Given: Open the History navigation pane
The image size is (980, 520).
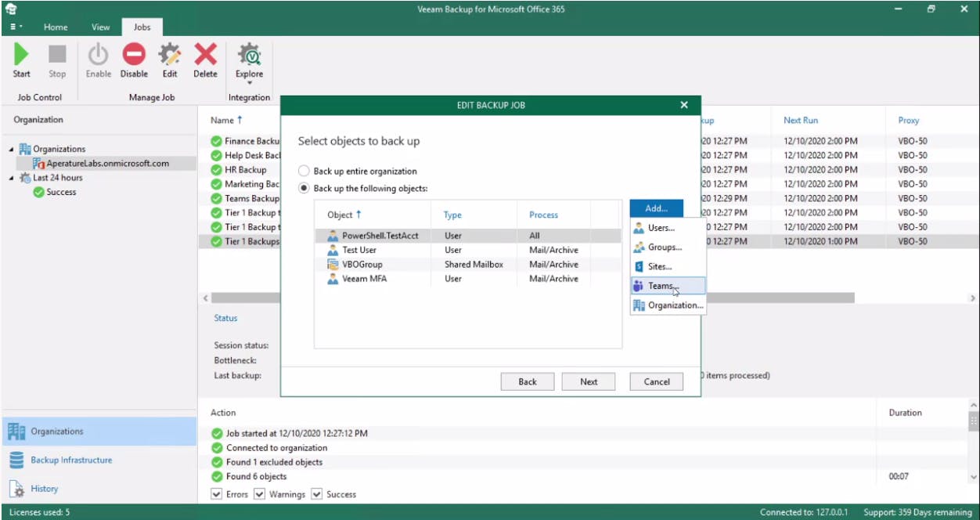Looking at the screenshot, I should tap(99, 489).
